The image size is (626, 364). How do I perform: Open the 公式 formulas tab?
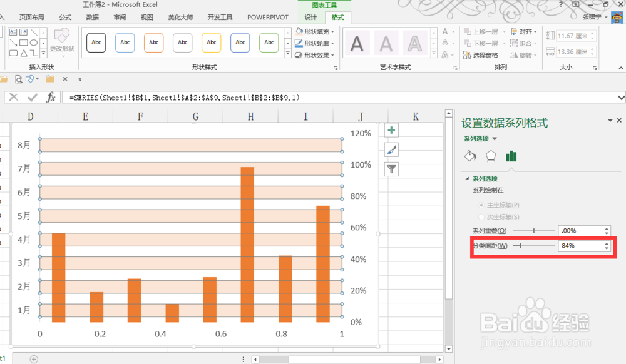[66, 17]
